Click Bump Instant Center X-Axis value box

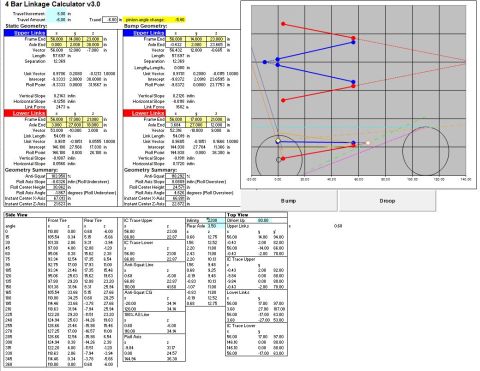[x=175, y=198]
